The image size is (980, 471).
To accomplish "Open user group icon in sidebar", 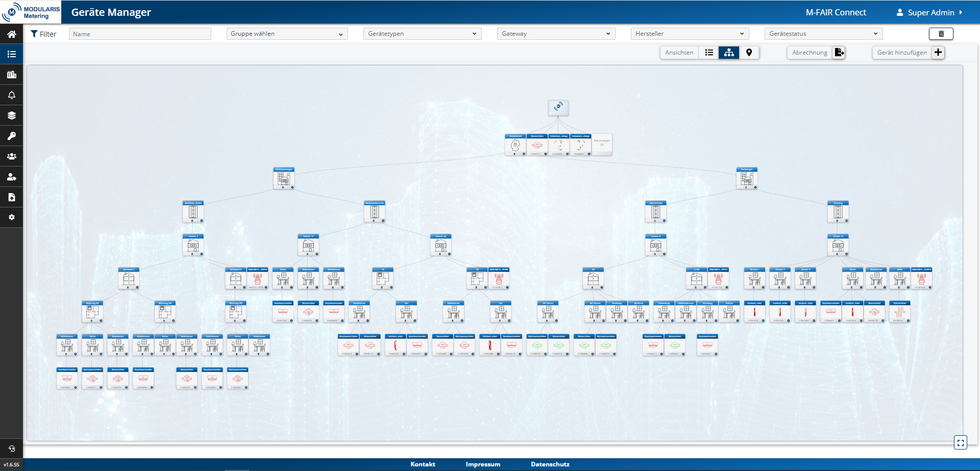I will (11, 156).
